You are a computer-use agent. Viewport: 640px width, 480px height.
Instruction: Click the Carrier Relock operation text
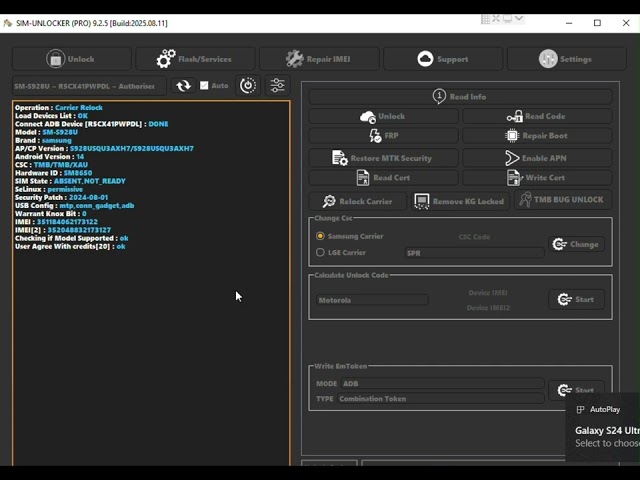(79, 107)
